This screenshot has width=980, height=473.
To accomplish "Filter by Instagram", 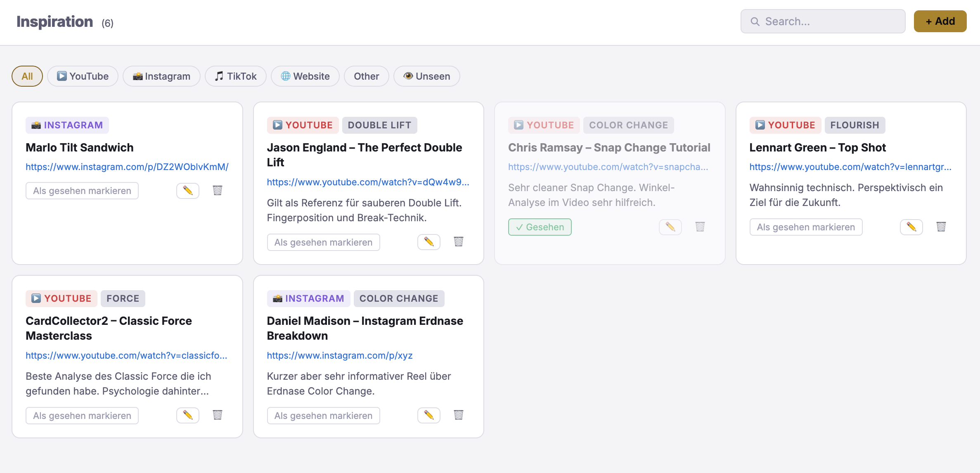I will click(x=161, y=76).
